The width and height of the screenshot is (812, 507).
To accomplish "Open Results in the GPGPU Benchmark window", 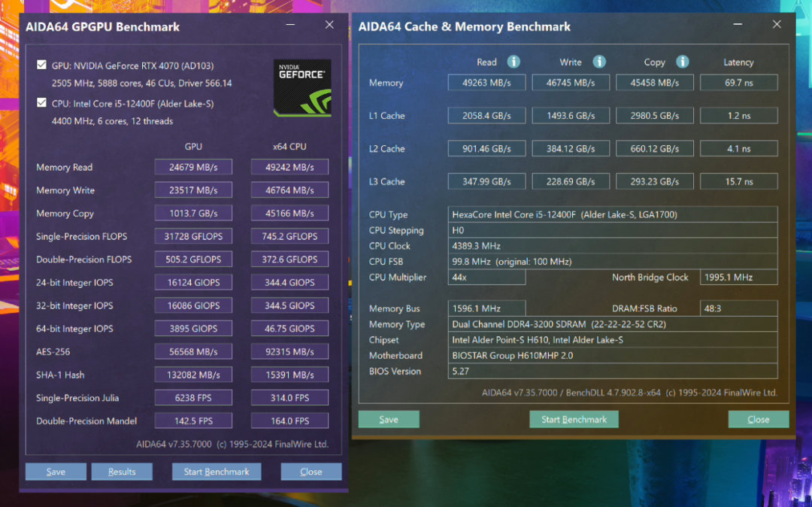I will pos(122,472).
